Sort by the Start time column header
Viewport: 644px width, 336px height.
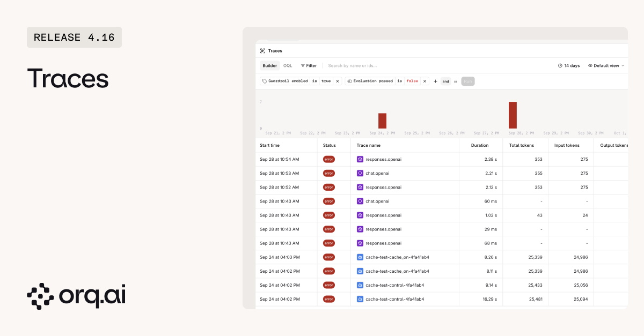tap(269, 145)
